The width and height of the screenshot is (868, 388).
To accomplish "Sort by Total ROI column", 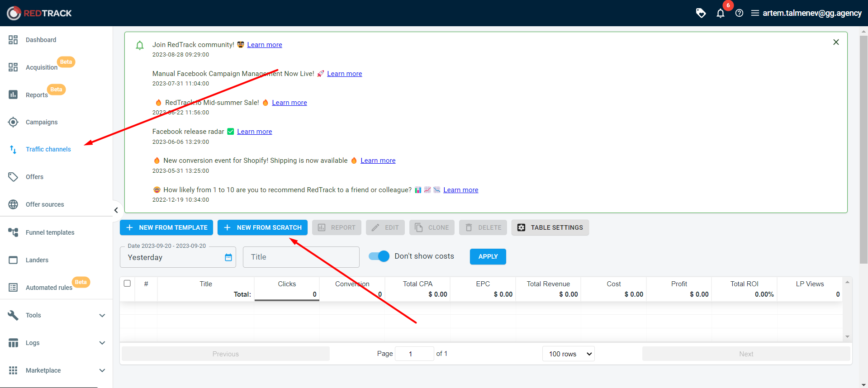I will 744,284.
